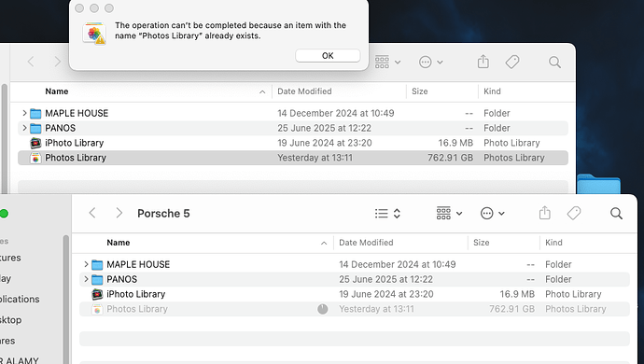Open action (ellipsis) menu in Porsche 5 window
The image size is (644, 364).
(492, 213)
